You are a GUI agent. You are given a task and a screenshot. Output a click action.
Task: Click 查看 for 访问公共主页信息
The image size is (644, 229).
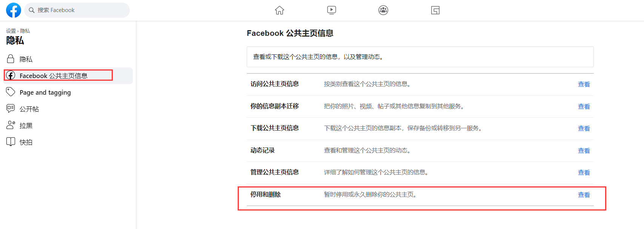click(x=584, y=84)
